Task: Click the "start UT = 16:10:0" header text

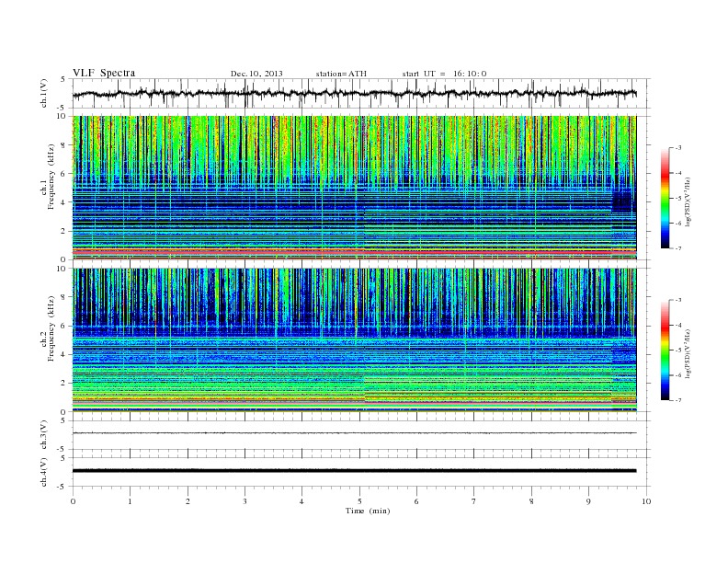Action: click(444, 74)
